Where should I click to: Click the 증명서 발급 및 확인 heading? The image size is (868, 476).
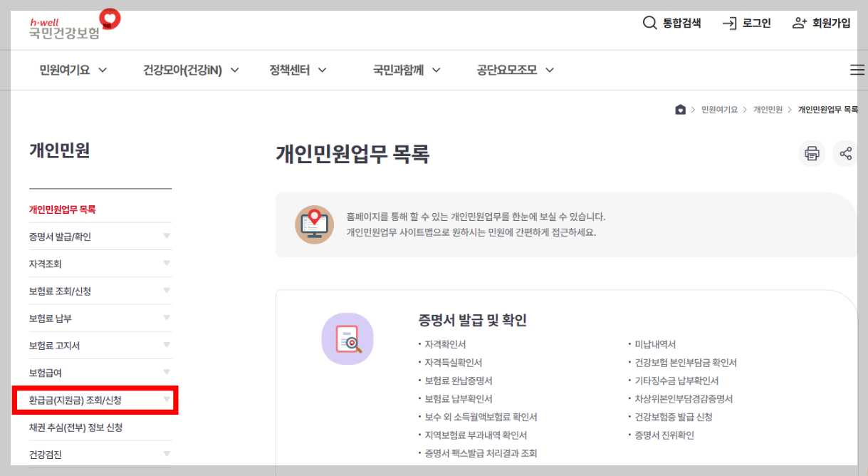(x=473, y=321)
